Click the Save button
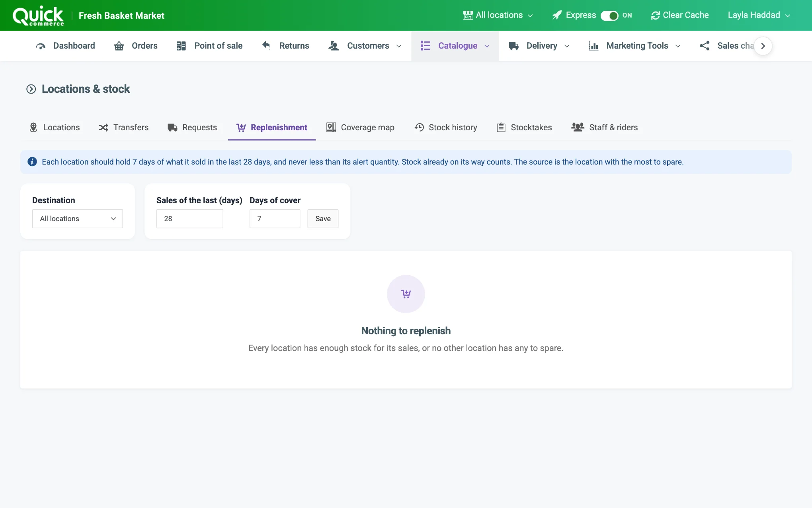812x508 pixels. click(323, 219)
